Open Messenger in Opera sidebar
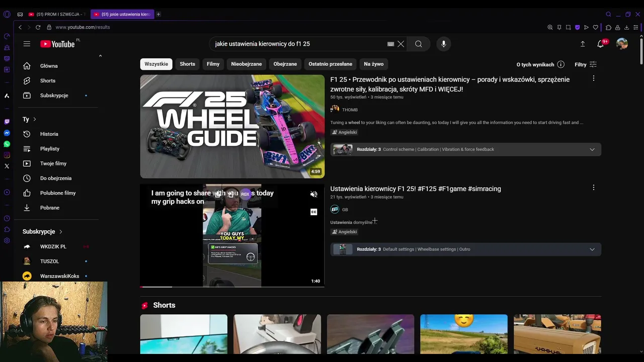This screenshot has height=362, width=644. pos(7,133)
